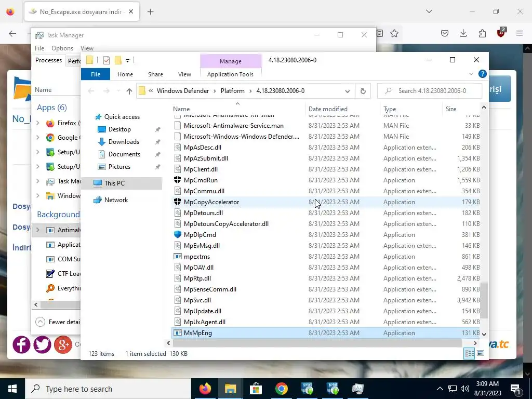Open Firefox reader view icon

(380, 33)
